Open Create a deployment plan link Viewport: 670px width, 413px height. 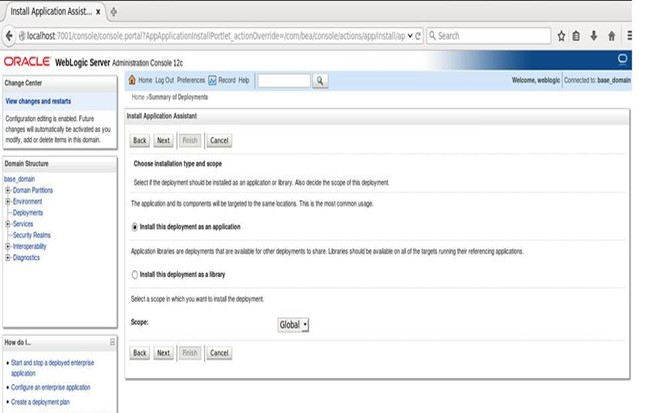pos(40,402)
